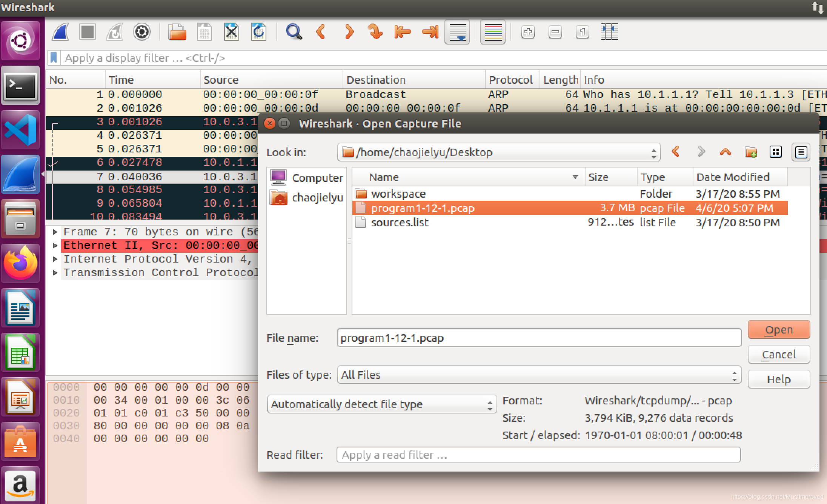827x504 pixels.
Task: Go forward in packet history arrow
Action: [349, 32]
